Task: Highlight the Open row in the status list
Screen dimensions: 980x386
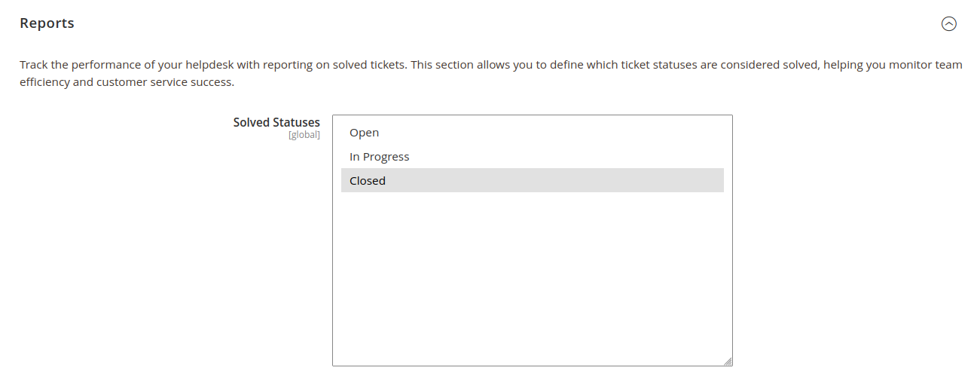Action: 365,133
